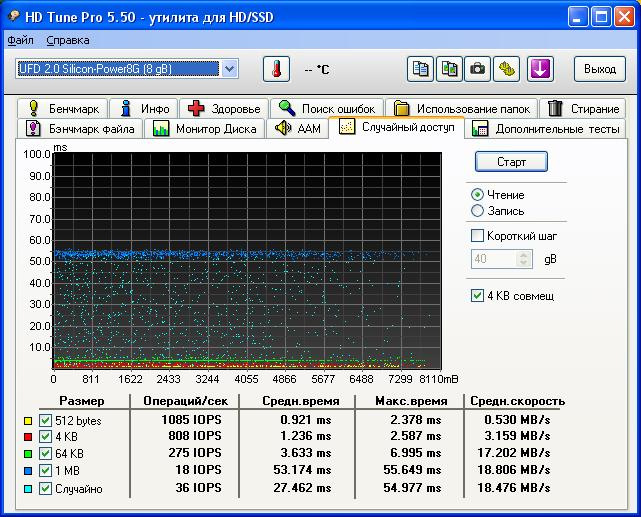Click the 808 IOPS value
The width and height of the screenshot is (641, 517).
click(195, 436)
